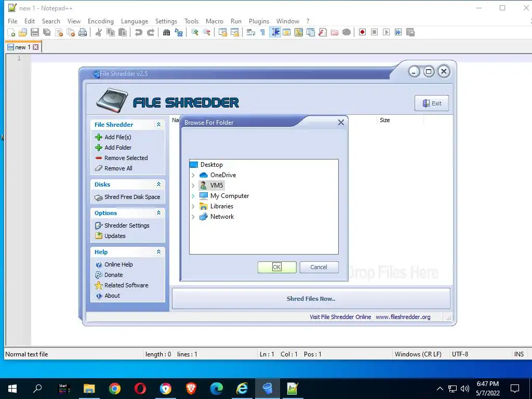Open the Settings menu in Notepad++
The height and width of the screenshot is (399, 532).
coord(166,21)
